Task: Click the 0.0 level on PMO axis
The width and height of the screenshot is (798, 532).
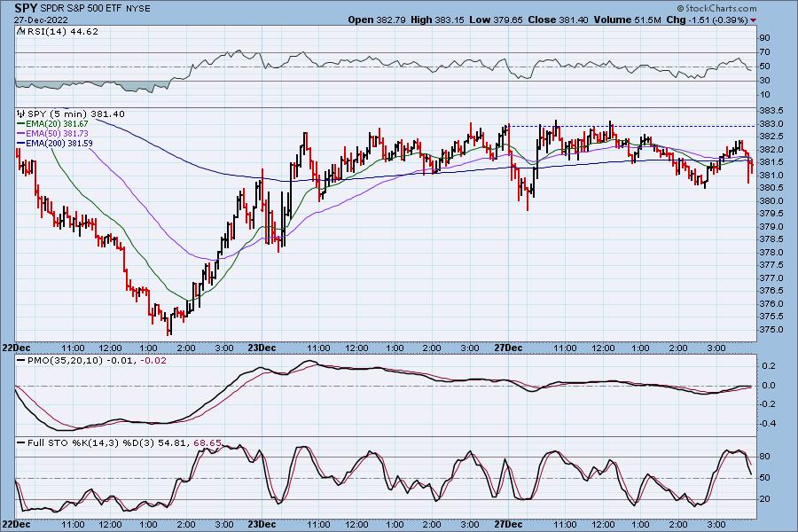Action: coord(769,386)
